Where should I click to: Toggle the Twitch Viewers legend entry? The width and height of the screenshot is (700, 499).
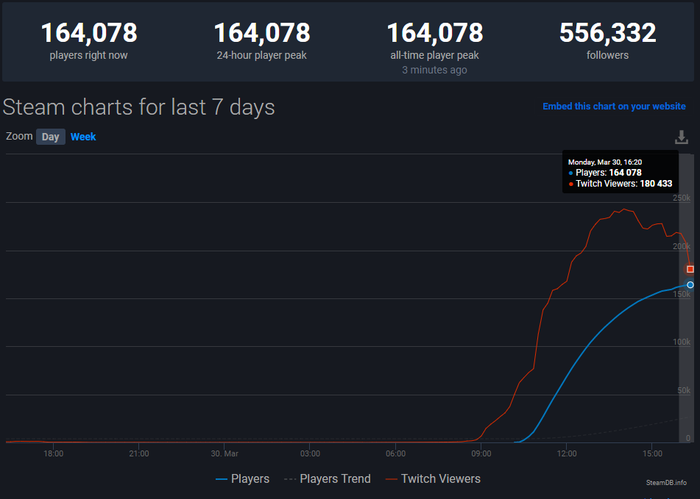pyautogui.click(x=433, y=479)
